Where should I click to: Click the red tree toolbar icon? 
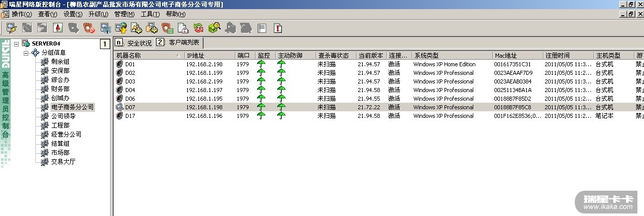[x=58, y=28]
